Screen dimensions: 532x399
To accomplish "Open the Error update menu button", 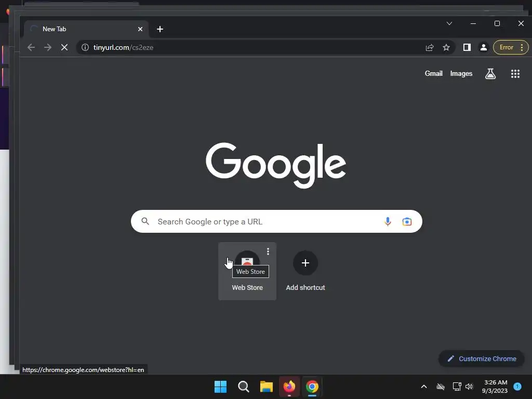I will tap(511, 47).
